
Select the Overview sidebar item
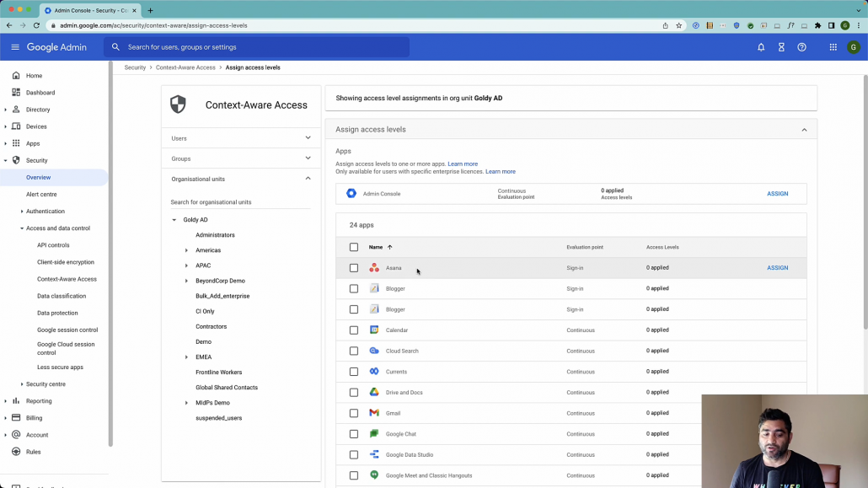(x=54, y=177)
